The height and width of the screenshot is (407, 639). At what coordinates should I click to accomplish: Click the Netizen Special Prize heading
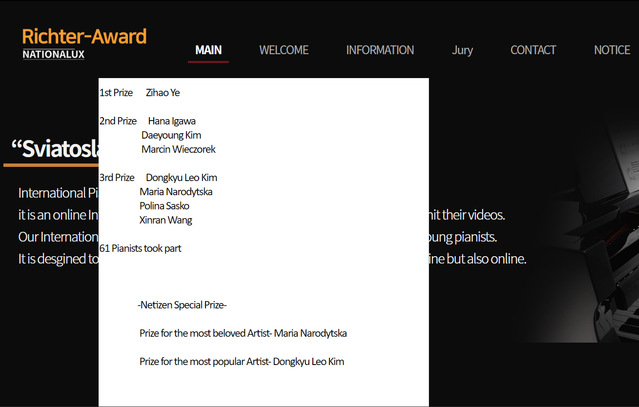(182, 305)
